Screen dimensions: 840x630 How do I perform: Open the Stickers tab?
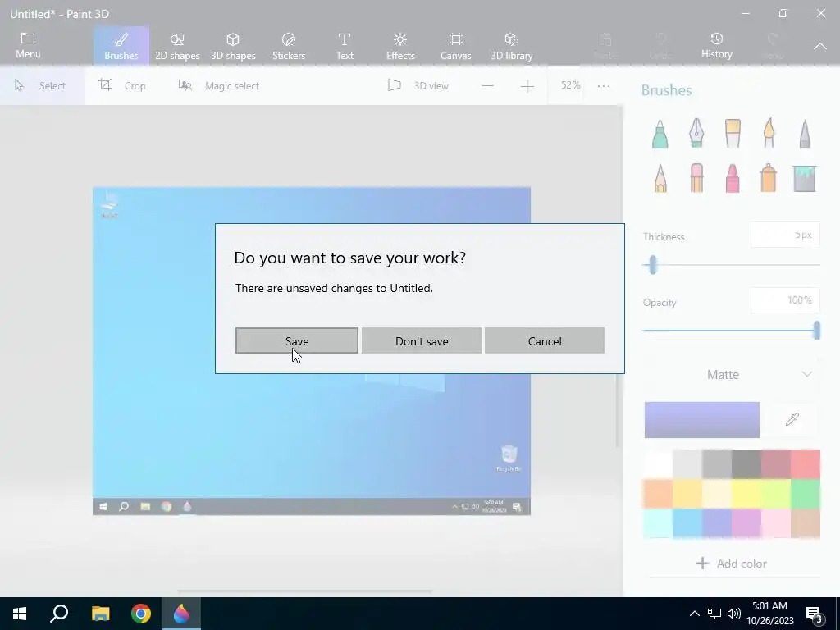tap(289, 46)
